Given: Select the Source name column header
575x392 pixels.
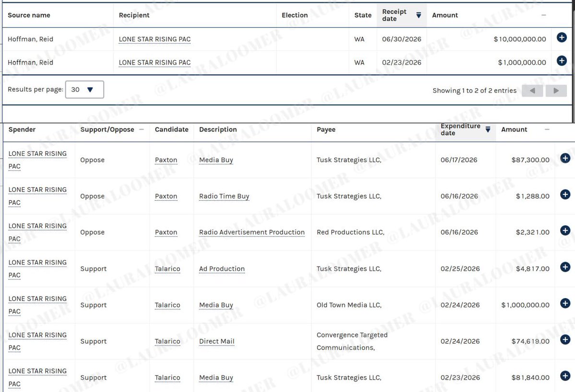Looking at the screenshot, I should [29, 15].
